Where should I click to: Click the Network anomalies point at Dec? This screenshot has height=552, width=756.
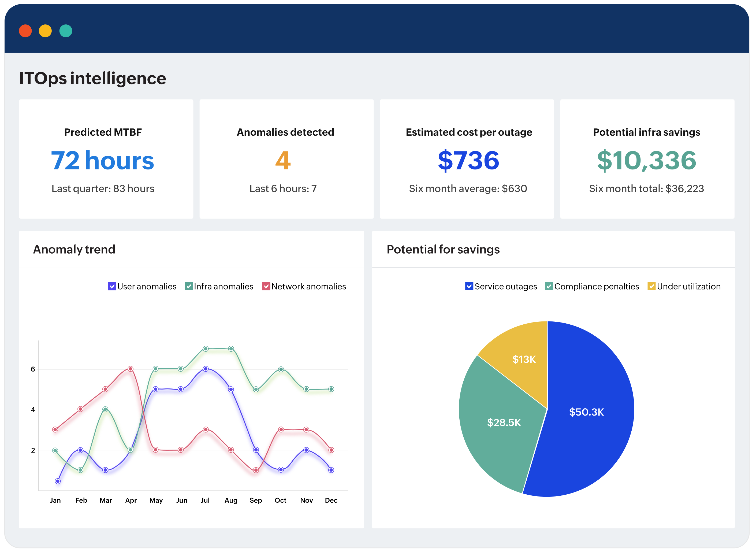coord(331,450)
